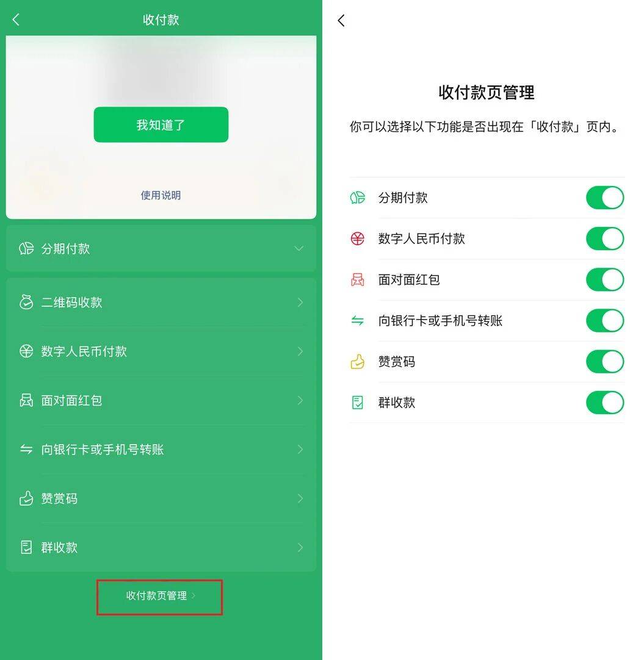
Task: Click the transfer arrows icon beside 向银行卡或手机号转账 toggle
Action: pyautogui.click(x=358, y=321)
